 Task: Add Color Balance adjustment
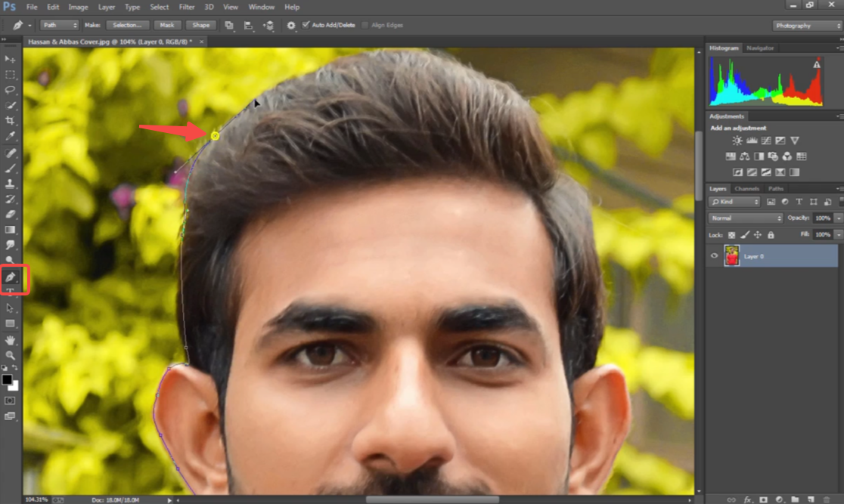click(x=744, y=156)
